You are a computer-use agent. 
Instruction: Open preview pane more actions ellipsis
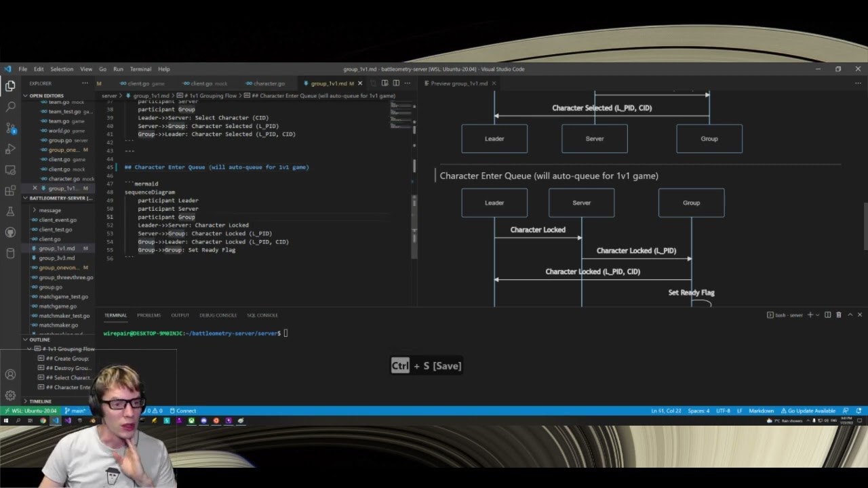pyautogui.click(x=858, y=83)
